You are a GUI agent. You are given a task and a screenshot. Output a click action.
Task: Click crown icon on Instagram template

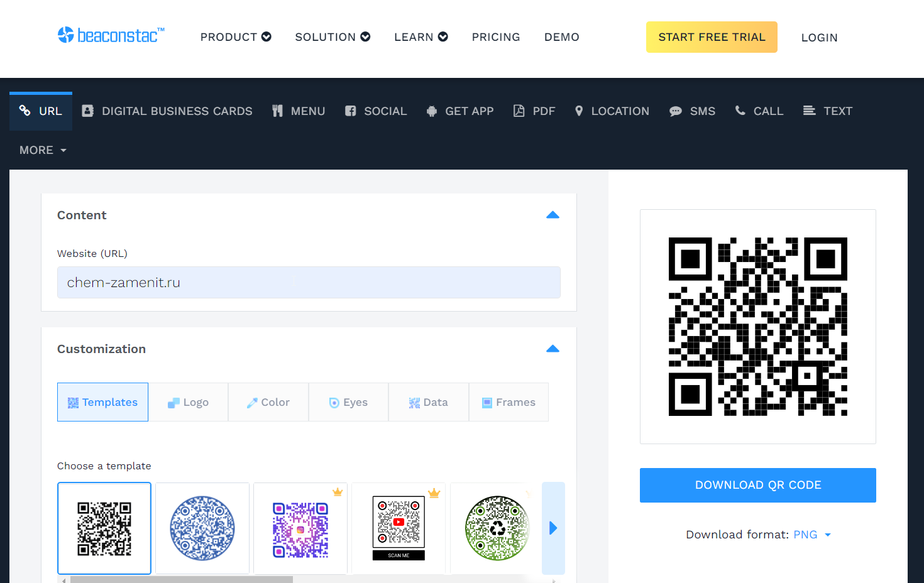click(338, 492)
